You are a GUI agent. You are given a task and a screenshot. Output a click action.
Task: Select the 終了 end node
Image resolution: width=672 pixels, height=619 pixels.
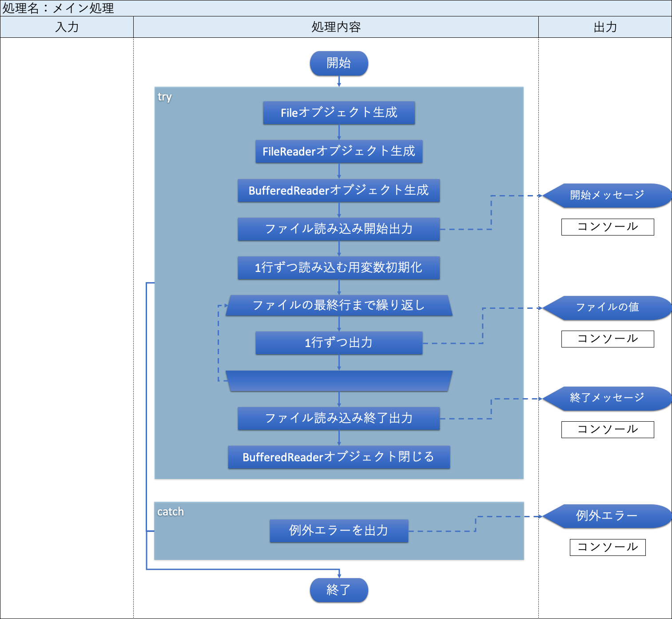click(x=339, y=590)
